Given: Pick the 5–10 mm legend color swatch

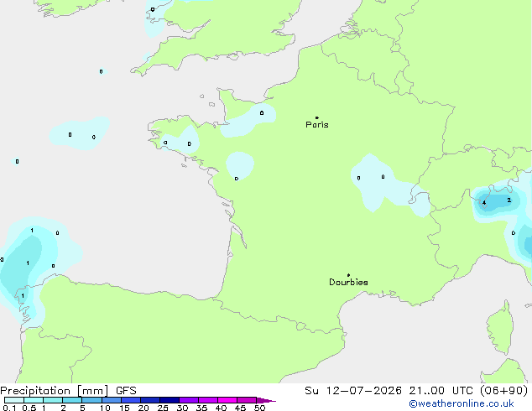Looking at the screenshot, I should 91,400.
